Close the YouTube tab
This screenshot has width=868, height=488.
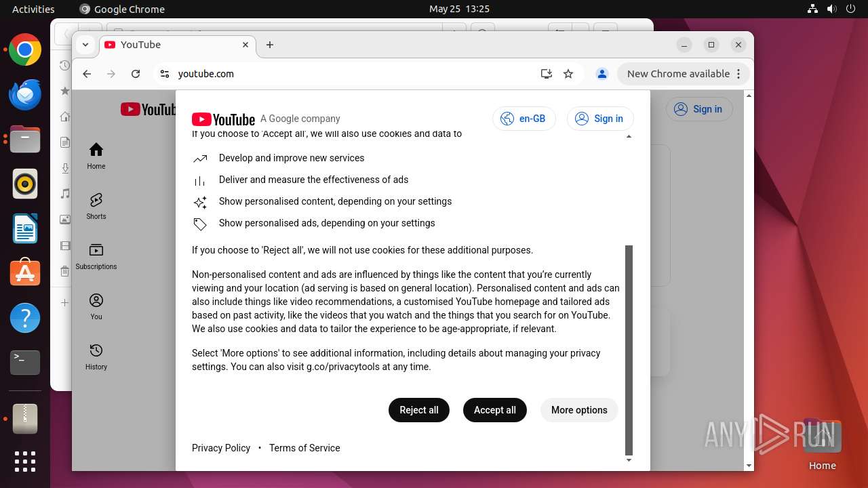click(245, 45)
